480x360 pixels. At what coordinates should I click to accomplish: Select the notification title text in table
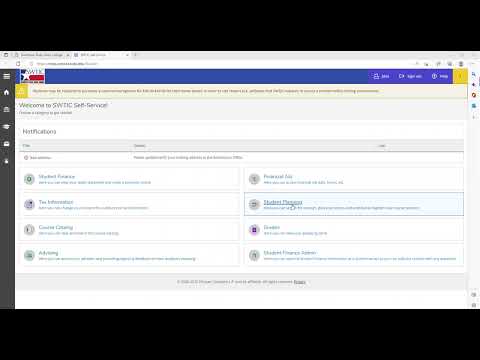pyautogui.click(x=40, y=158)
